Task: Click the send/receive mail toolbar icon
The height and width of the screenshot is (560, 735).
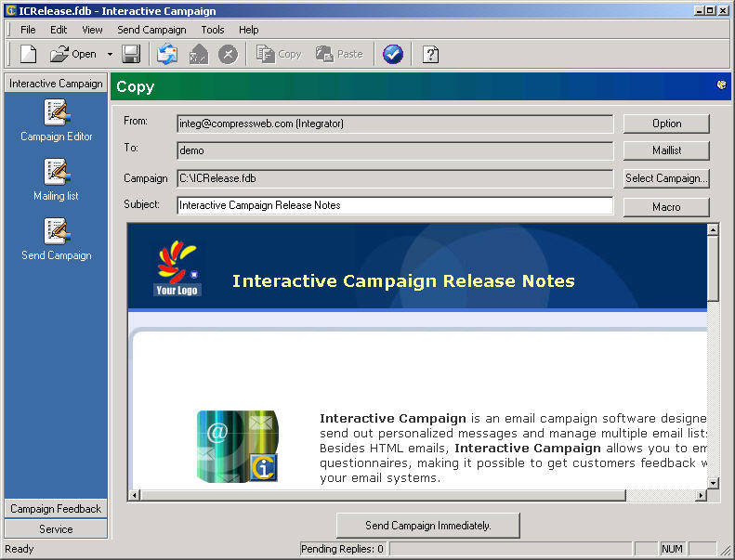Action: tap(167, 54)
